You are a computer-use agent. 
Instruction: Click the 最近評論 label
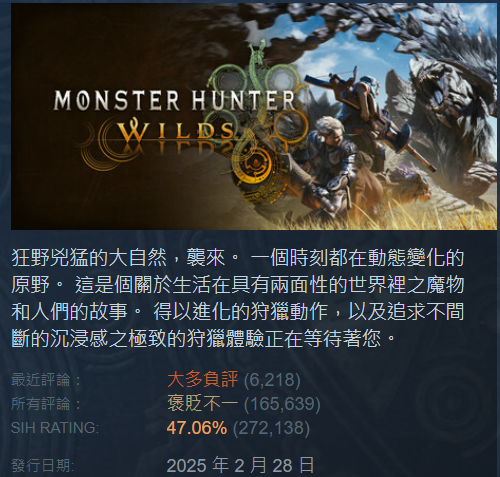tap(46, 380)
